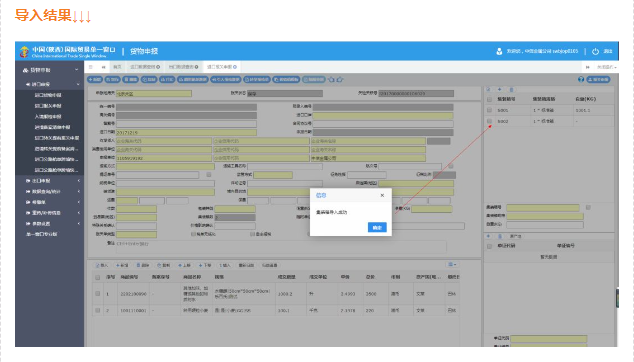Click the 打印 toolbar button
The width and height of the screenshot is (634, 362).
[167, 80]
